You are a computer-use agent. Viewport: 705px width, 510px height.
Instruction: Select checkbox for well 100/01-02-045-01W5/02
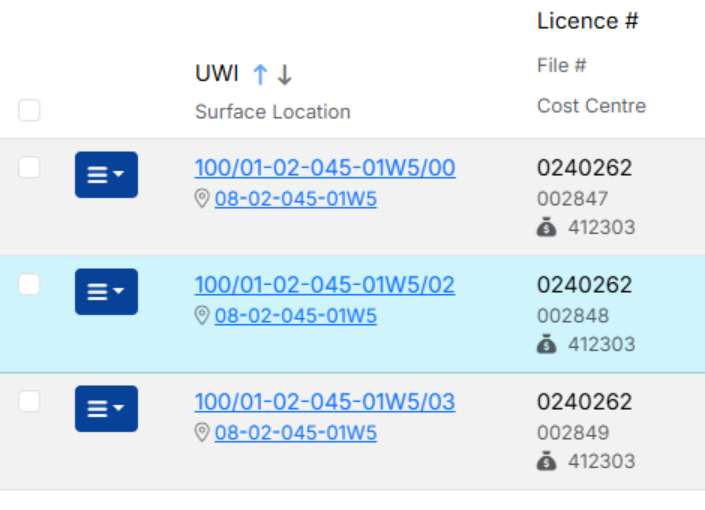(29, 285)
